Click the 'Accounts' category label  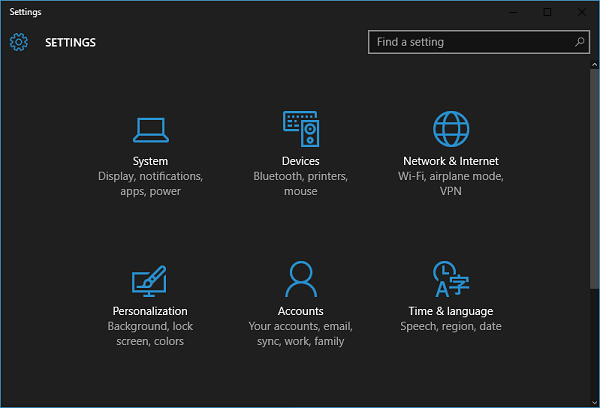pyautogui.click(x=300, y=311)
